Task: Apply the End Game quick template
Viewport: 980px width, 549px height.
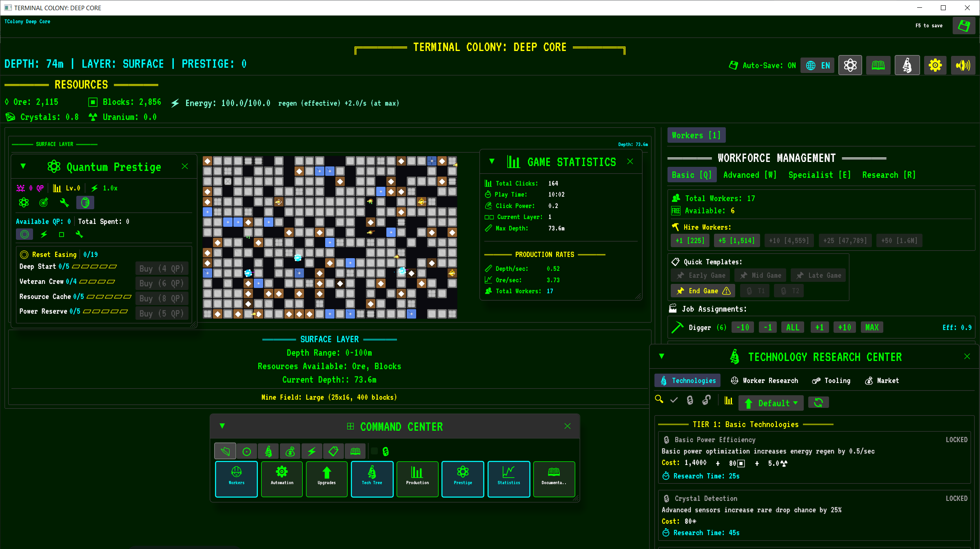Action: click(703, 291)
